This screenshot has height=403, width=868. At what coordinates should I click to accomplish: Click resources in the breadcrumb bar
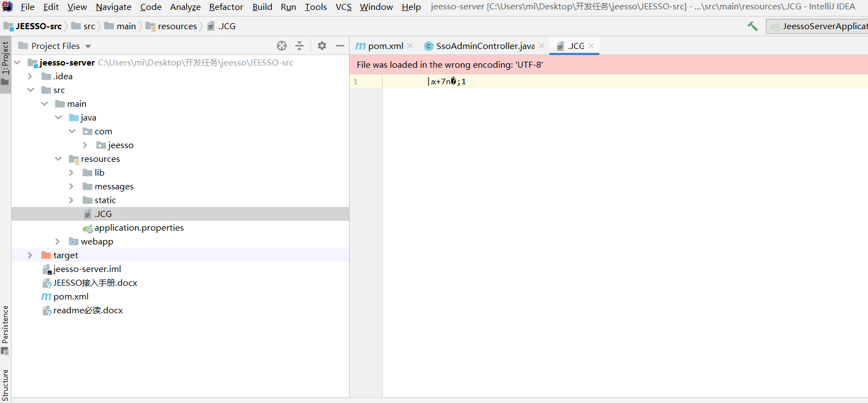coord(177,26)
